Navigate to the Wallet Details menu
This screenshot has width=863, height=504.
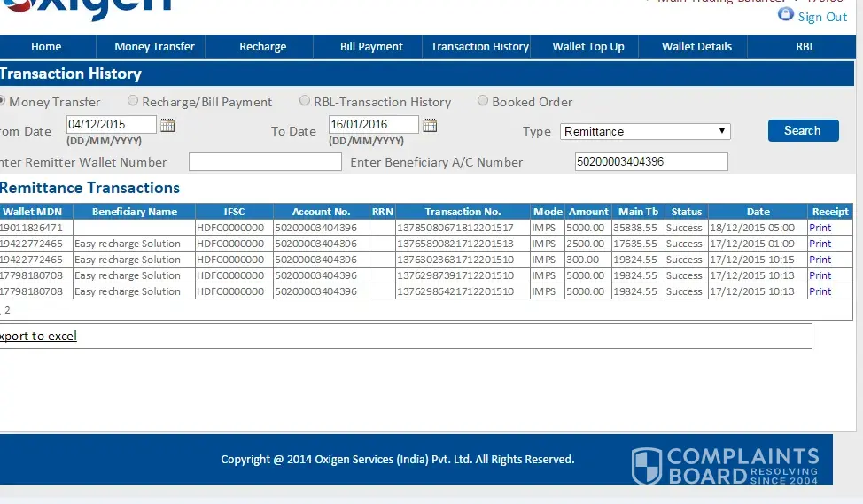[696, 47]
